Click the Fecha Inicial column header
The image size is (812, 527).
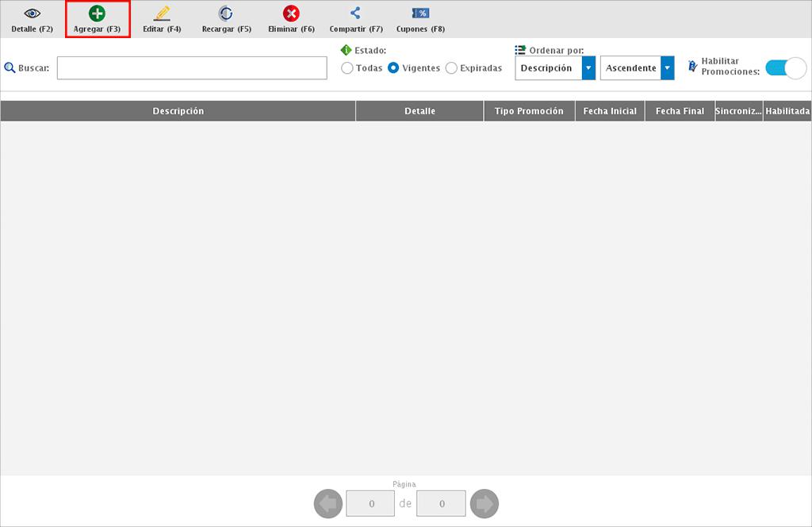pyautogui.click(x=610, y=111)
